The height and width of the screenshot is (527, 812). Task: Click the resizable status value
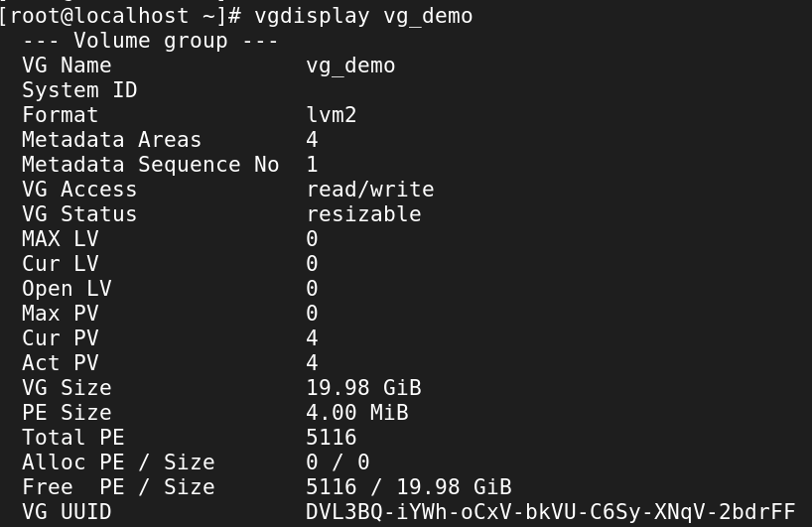[x=363, y=214]
